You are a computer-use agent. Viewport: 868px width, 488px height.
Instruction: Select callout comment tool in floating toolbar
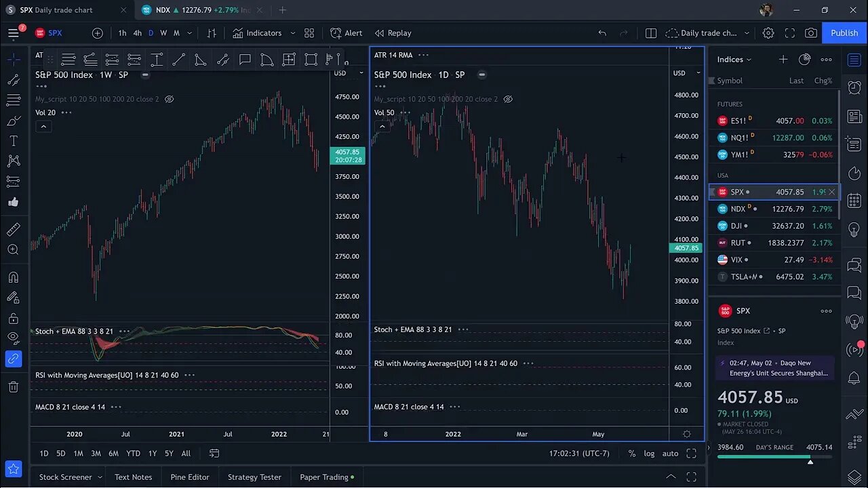(x=245, y=60)
